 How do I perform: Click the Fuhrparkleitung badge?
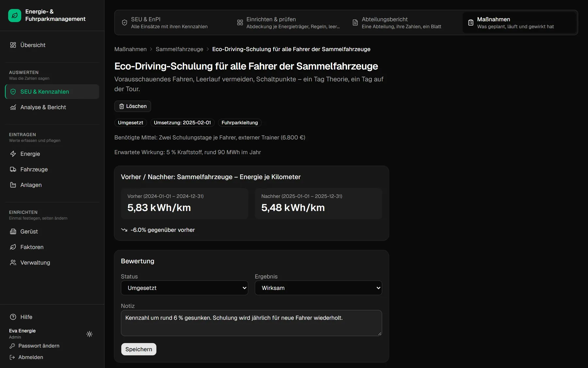(240, 123)
